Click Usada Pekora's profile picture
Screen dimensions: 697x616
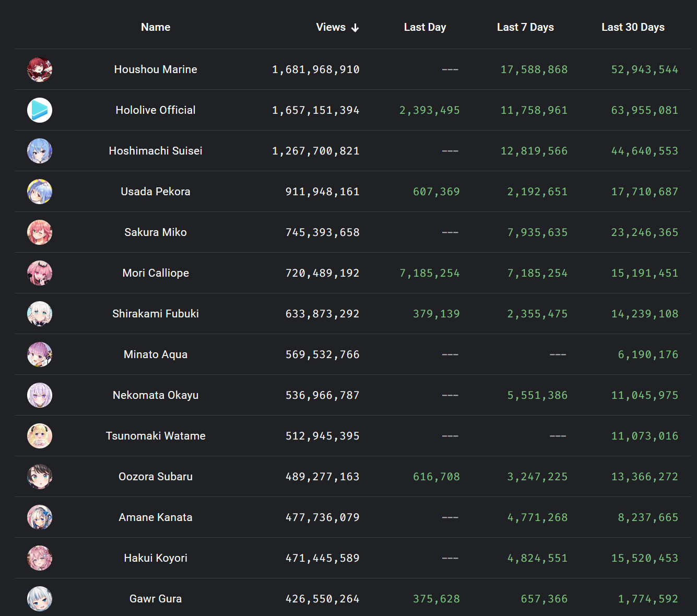(x=40, y=192)
